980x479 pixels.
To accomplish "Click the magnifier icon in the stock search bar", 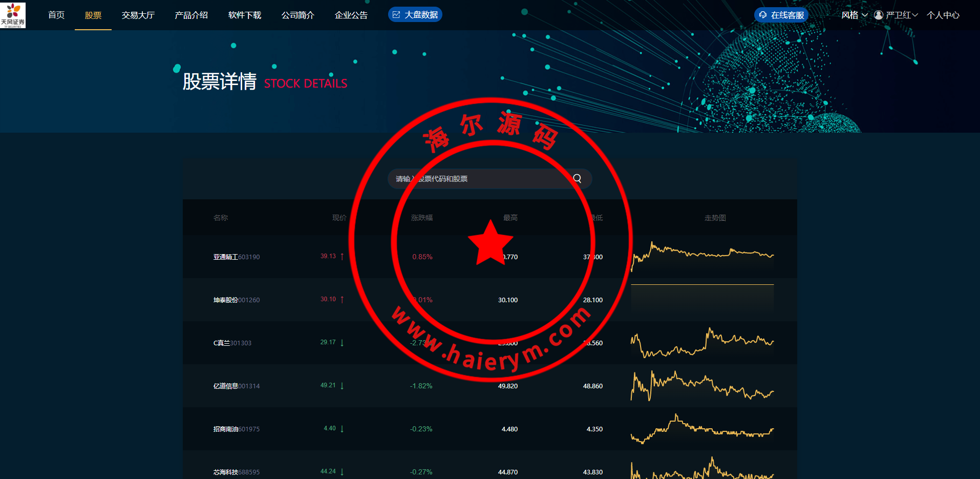I will click(577, 178).
